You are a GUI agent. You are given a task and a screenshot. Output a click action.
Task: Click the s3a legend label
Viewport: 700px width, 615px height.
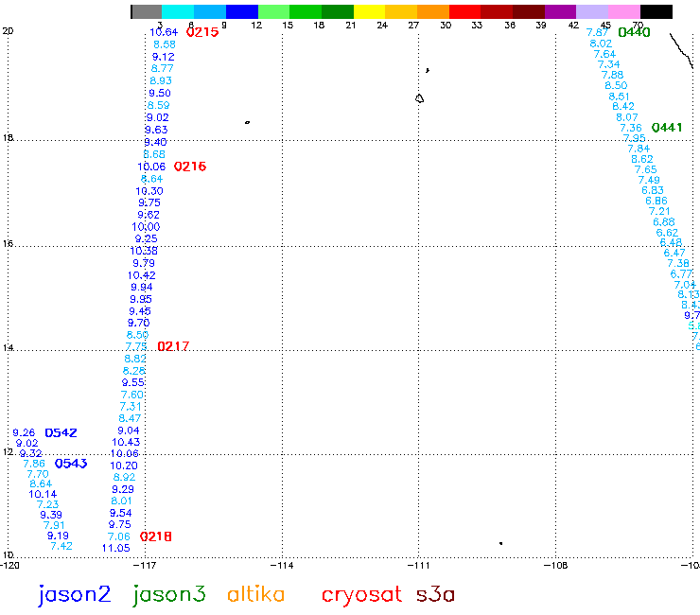[x=436, y=594]
